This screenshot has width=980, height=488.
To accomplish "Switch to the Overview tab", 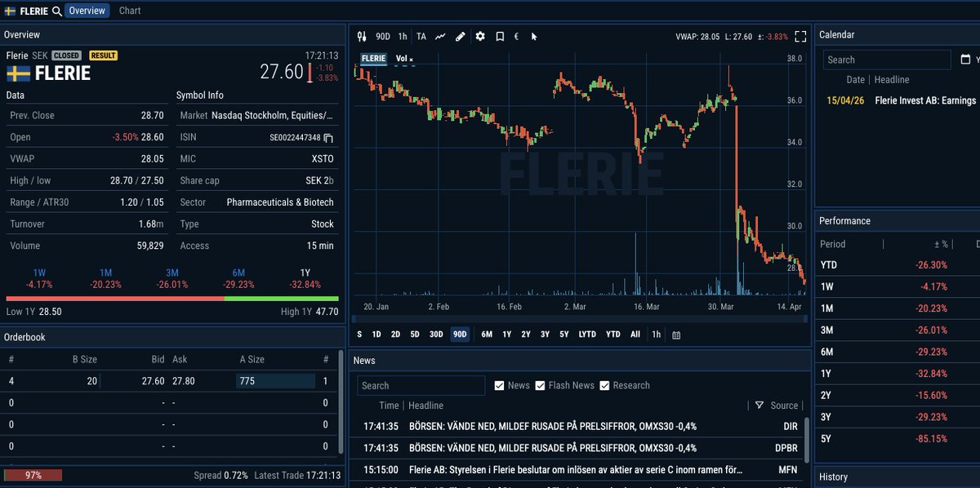I will point(87,11).
